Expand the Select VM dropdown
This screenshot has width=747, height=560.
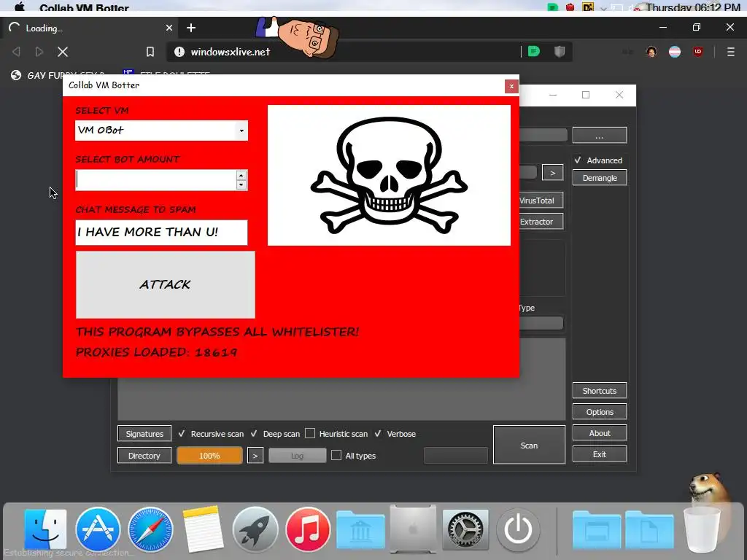241,131
